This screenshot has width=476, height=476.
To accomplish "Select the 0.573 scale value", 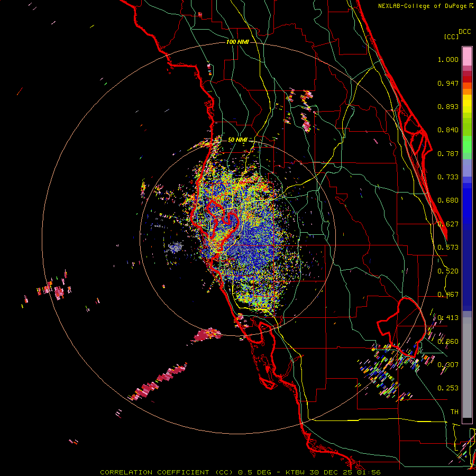I will click(x=448, y=248).
